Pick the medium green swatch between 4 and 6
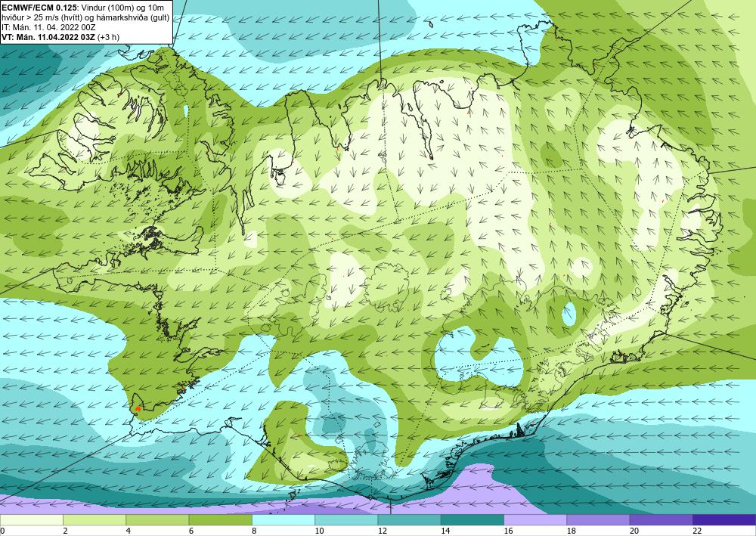This screenshot has width=756, height=536. coord(157,519)
